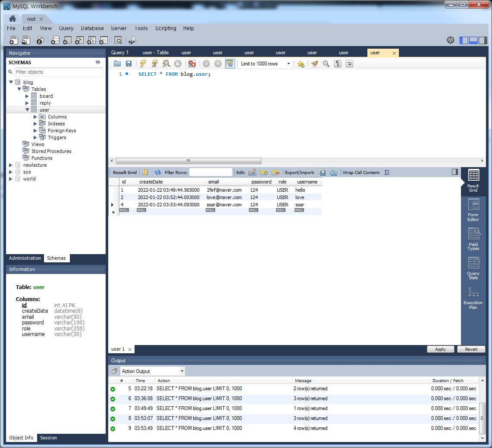Screen dimensions: 492x448
Task: Click the Apply button
Action: click(441, 349)
